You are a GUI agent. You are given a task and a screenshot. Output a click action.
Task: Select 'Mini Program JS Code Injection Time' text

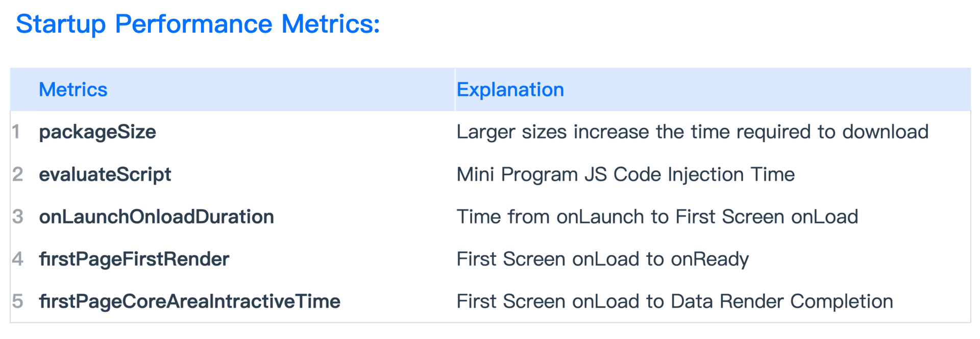(625, 174)
